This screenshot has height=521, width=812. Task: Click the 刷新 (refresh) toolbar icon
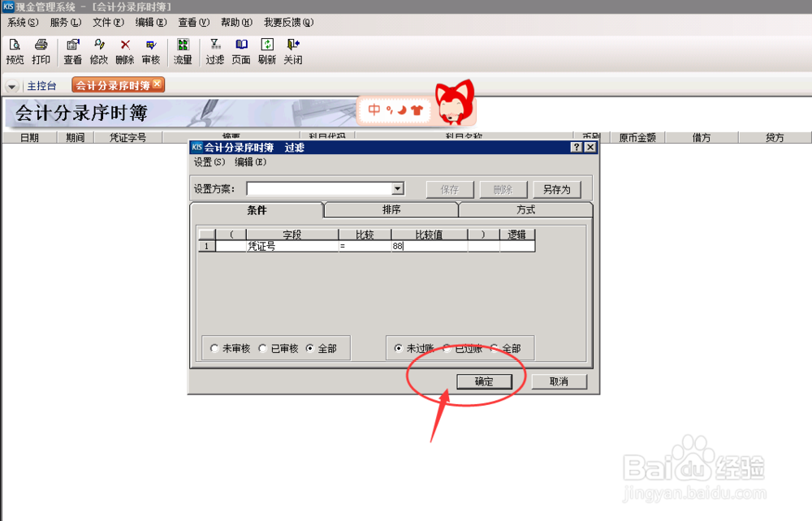266,52
